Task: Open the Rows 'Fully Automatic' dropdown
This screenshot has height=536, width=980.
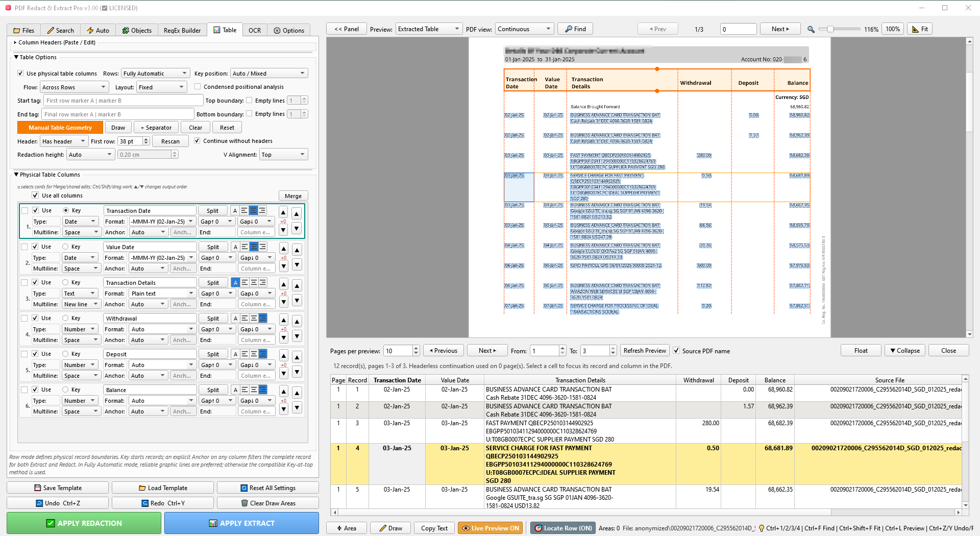Action: coord(155,74)
